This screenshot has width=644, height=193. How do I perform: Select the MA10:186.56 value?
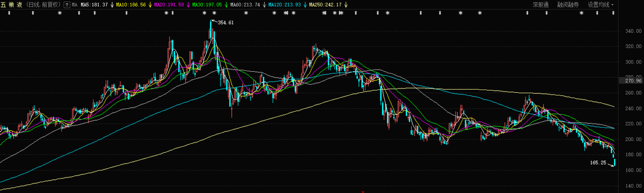coord(131,4)
